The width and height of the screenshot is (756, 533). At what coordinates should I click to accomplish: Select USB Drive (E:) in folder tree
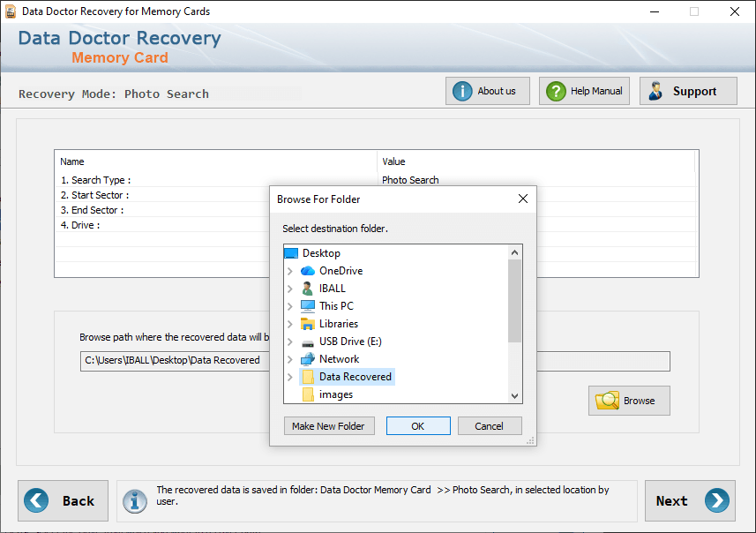click(350, 342)
